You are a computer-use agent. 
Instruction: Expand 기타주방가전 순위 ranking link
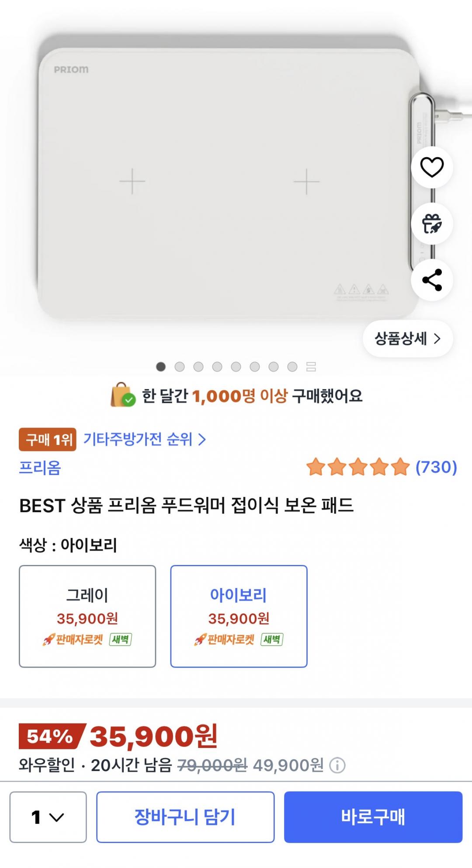point(144,439)
